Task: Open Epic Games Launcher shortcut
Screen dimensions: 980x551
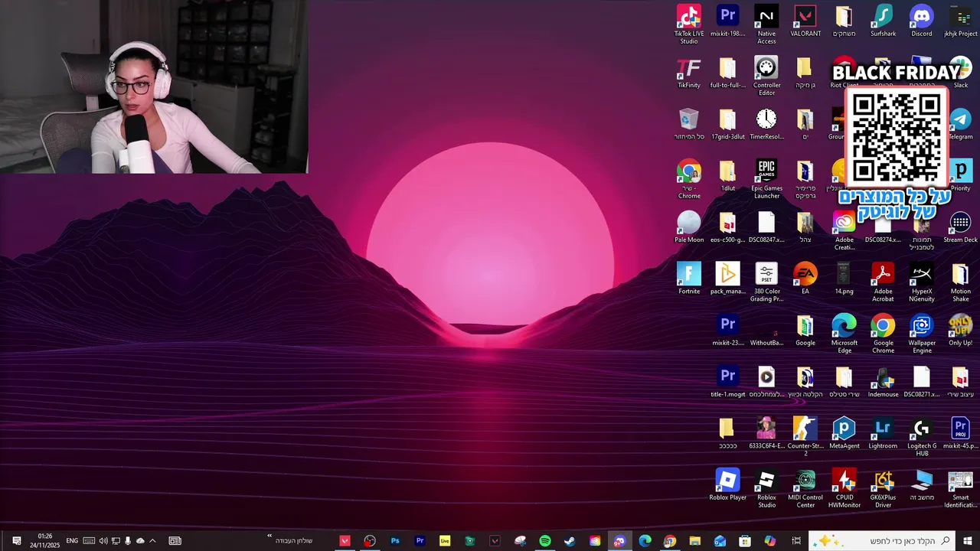Action: [x=766, y=179]
